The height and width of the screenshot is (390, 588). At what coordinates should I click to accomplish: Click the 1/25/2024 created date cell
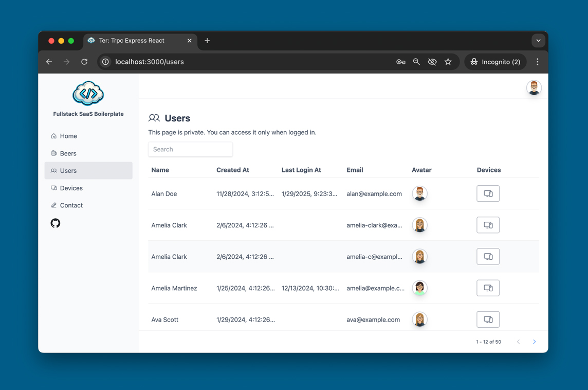pyautogui.click(x=246, y=288)
